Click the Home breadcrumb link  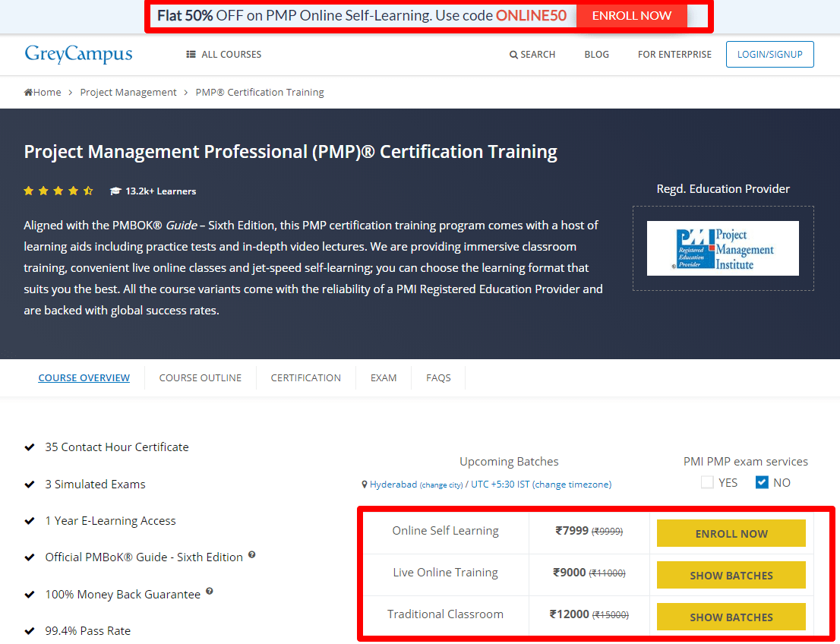pyautogui.click(x=43, y=92)
